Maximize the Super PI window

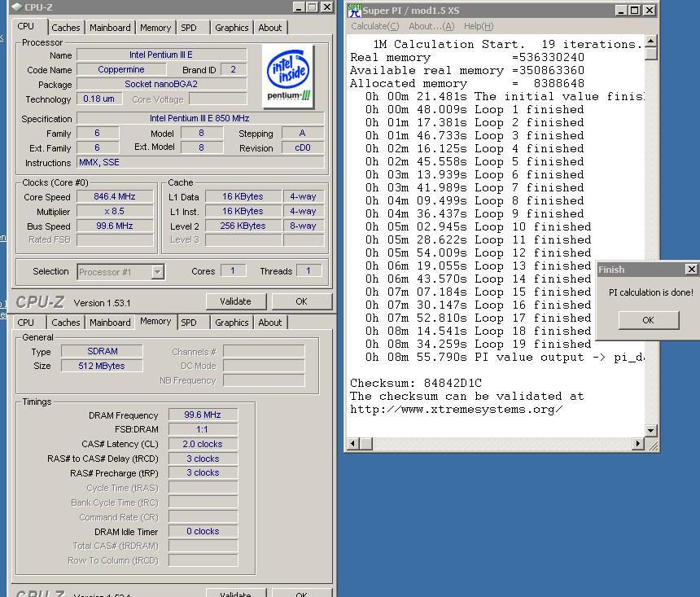[x=634, y=11]
